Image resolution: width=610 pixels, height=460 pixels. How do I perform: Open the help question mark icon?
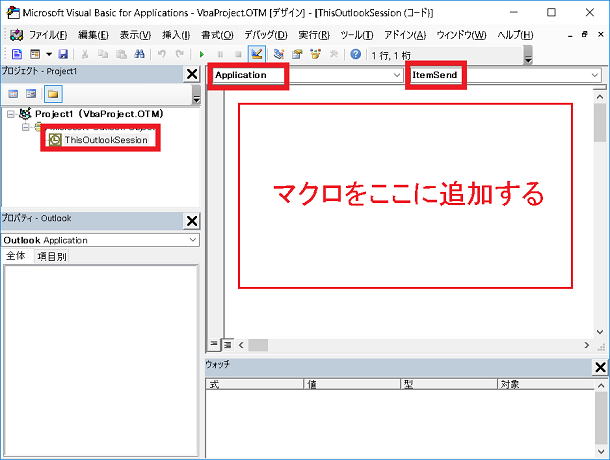tap(356, 54)
